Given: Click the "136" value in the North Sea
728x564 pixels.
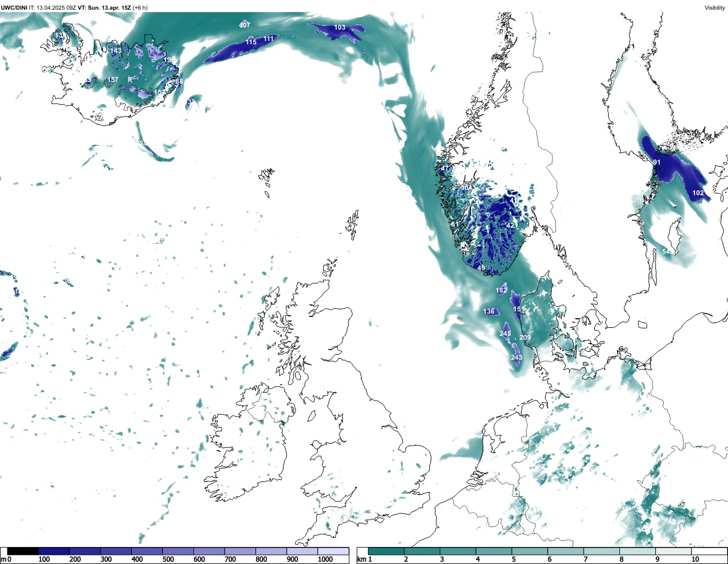Looking at the screenshot, I should tap(489, 311).
